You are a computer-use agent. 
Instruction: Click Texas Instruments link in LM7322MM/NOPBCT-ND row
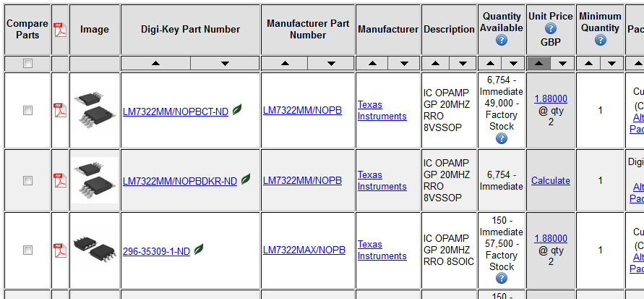[382, 110]
